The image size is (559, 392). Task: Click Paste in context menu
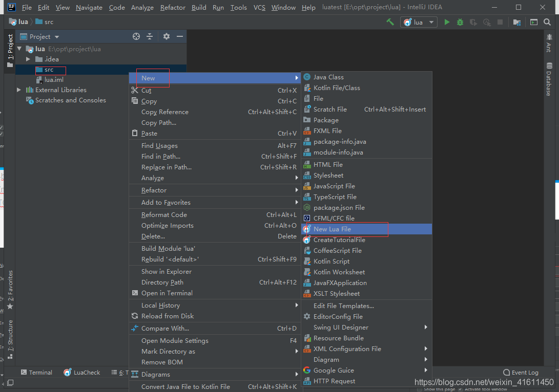(x=215, y=133)
